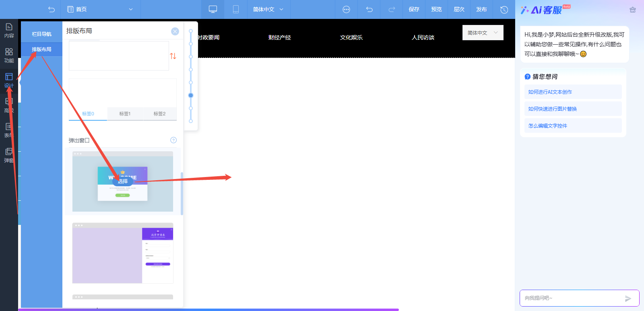Select the 标签2 tab
644x311 pixels.
click(x=159, y=114)
